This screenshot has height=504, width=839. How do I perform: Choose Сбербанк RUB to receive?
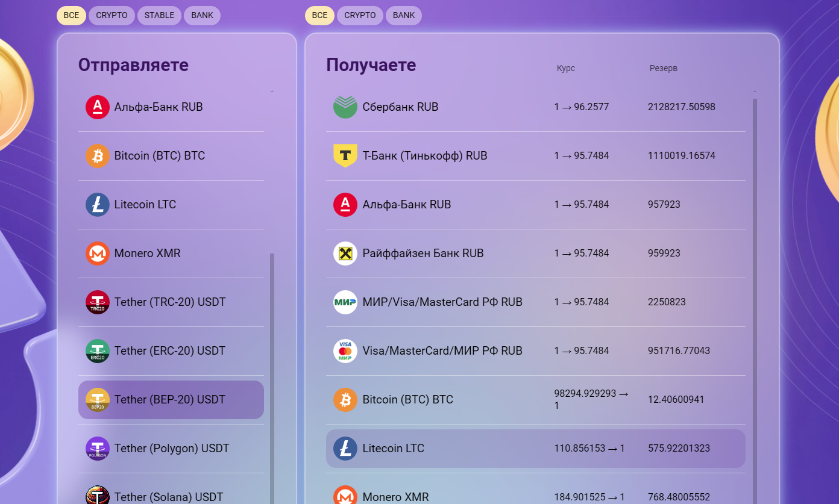click(x=536, y=107)
